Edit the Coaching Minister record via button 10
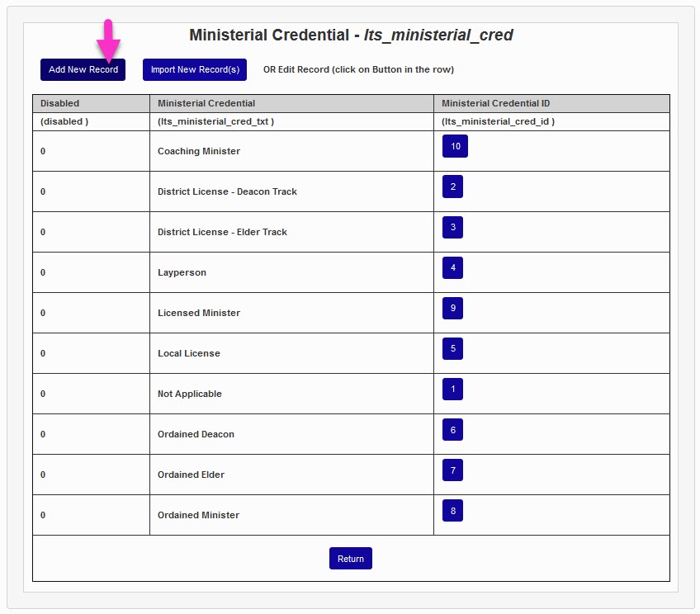 pyautogui.click(x=456, y=146)
